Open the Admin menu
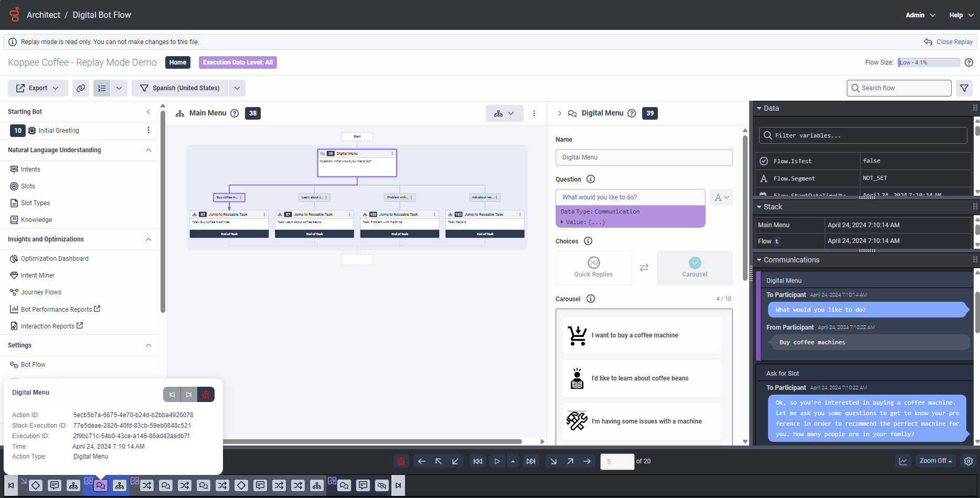Screen dimensions: 980x498 point(920,15)
